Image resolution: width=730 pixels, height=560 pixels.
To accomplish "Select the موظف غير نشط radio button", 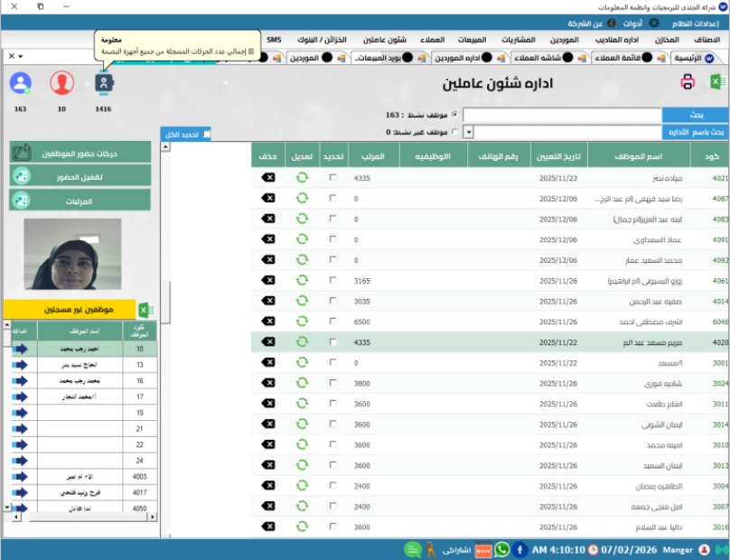I will click(x=454, y=132).
